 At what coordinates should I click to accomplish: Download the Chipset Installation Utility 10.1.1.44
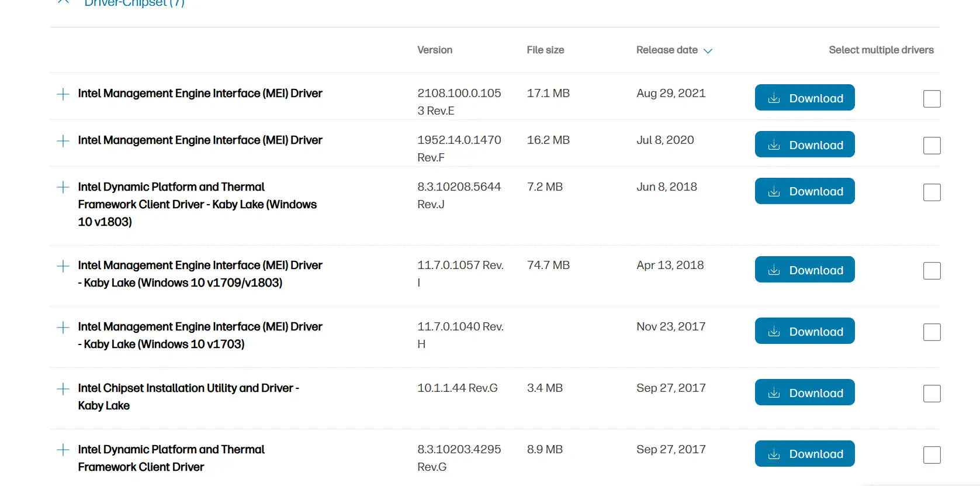pos(805,392)
